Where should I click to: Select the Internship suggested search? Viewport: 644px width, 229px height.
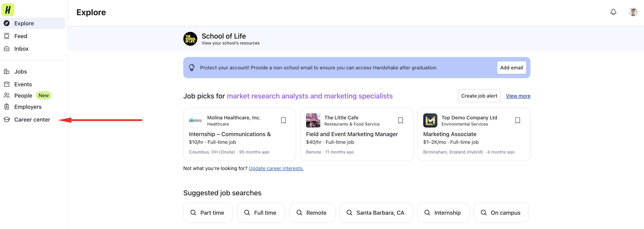pyautogui.click(x=443, y=212)
